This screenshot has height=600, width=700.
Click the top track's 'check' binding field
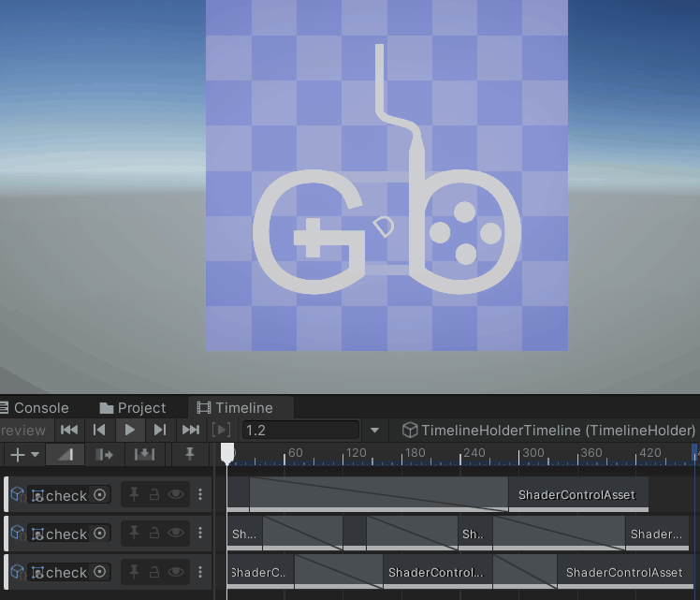[69, 494]
